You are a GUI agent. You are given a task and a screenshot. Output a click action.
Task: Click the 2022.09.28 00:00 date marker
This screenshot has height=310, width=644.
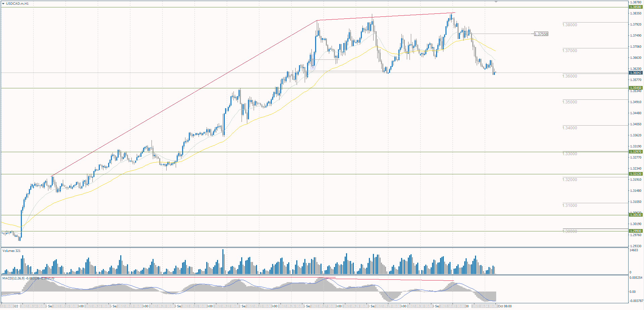point(356,306)
